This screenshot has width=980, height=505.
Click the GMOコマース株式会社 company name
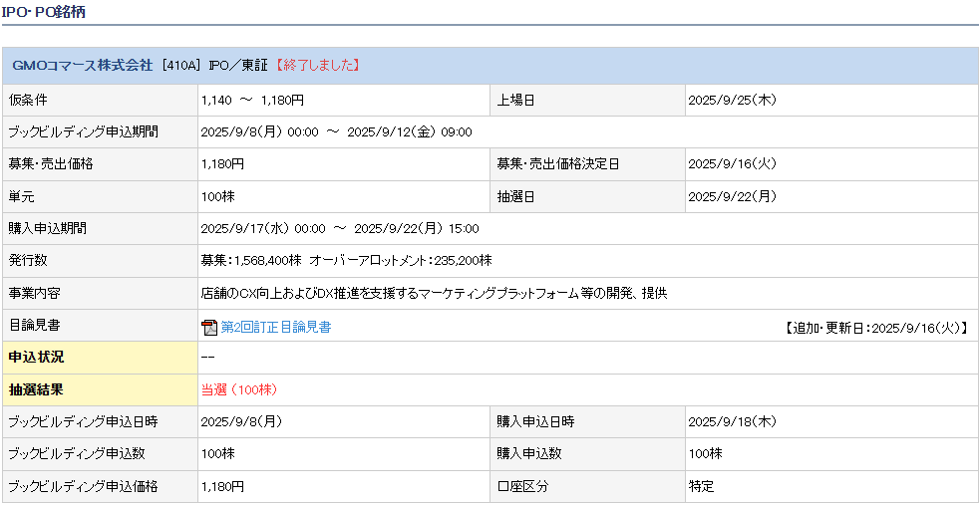tap(82, 65)
